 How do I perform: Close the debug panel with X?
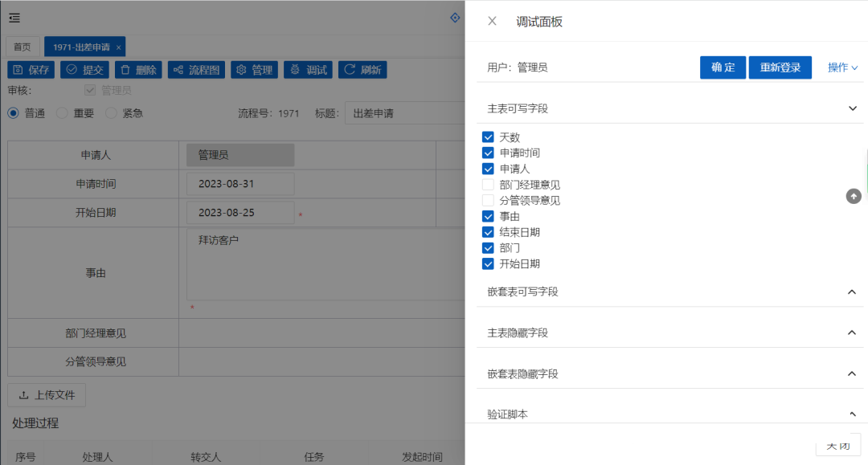click(492, 21)
